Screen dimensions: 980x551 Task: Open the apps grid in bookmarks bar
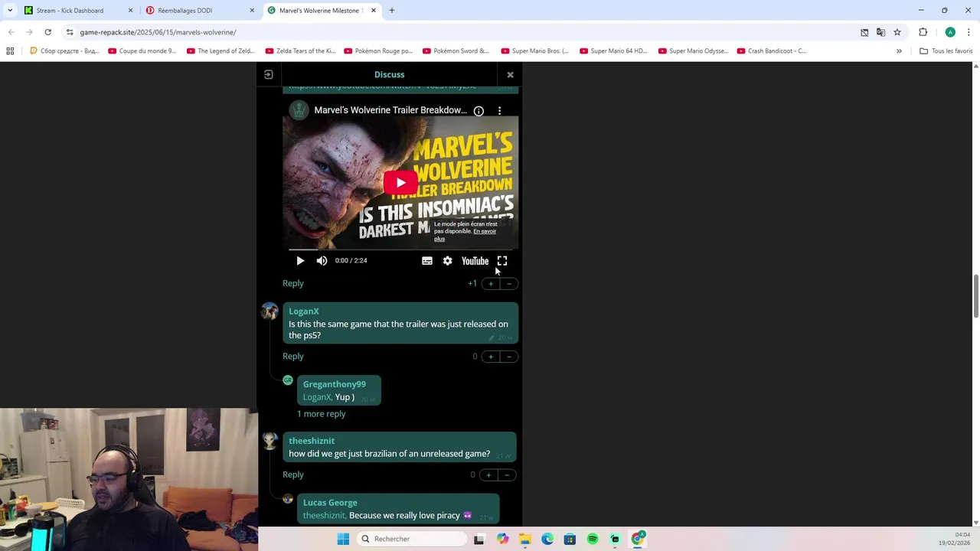pos(10,51)
